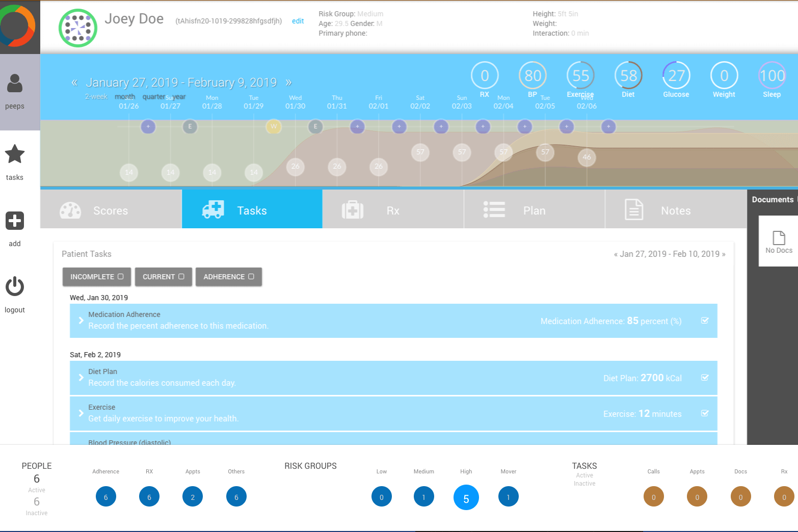
Task: Select the High risk group bubble
Action: coord(466,498)
